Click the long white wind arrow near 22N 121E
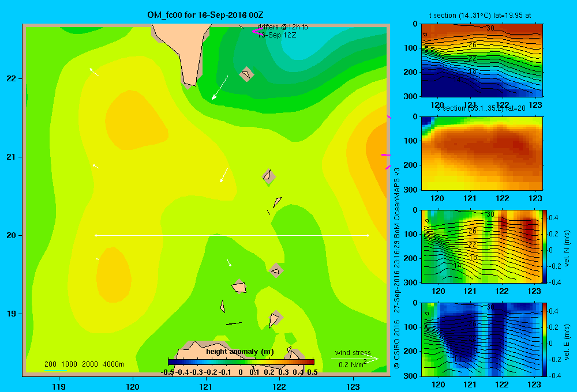The width and height of the screenshot is (577, 392). click(220, 88)
